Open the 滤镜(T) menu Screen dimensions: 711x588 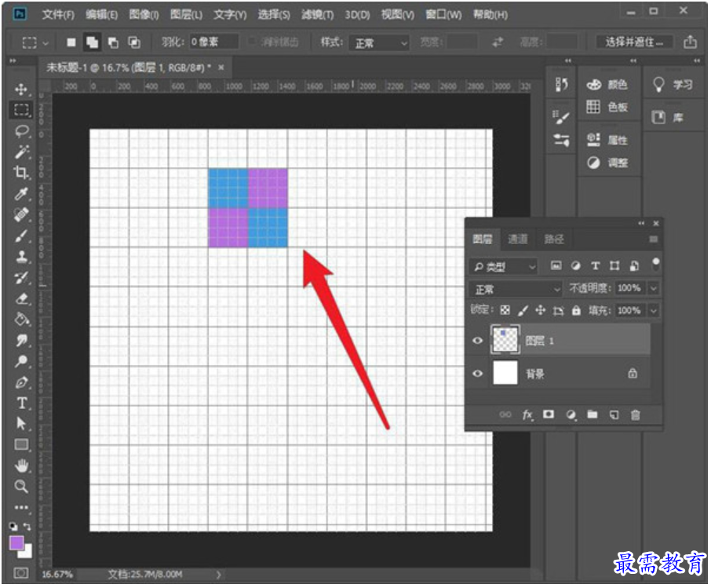(x=317, y=14)
